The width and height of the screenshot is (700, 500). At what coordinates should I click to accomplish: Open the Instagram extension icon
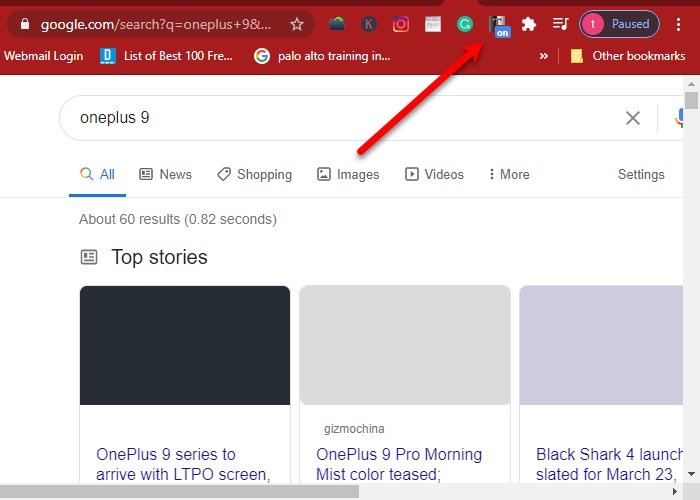click(x=400, y=24)
